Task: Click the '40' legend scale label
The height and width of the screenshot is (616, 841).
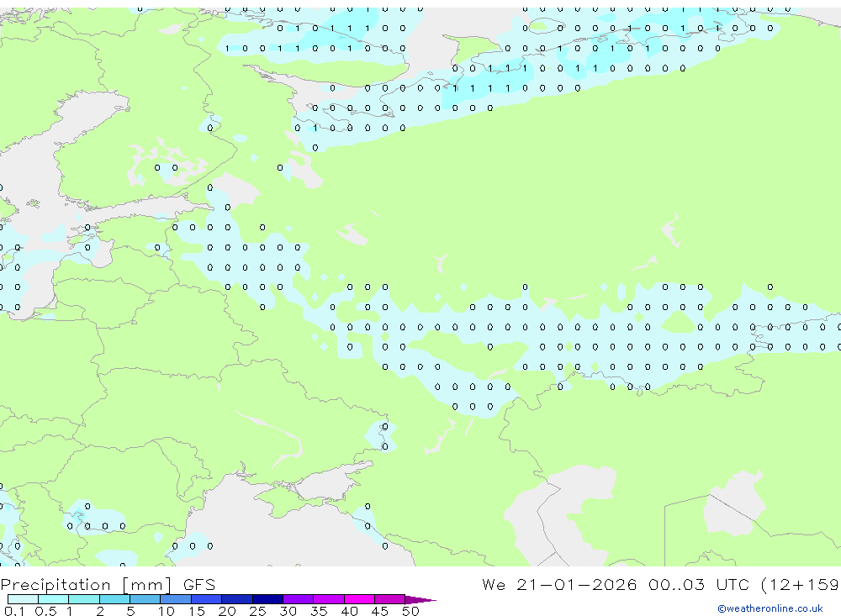Action: [x=349, y=611]
